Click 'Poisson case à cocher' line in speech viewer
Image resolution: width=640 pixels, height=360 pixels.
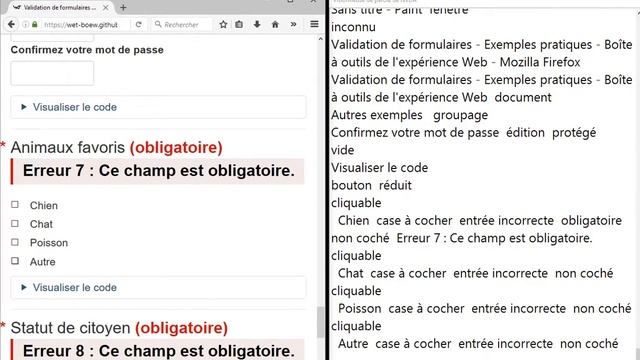484,309
